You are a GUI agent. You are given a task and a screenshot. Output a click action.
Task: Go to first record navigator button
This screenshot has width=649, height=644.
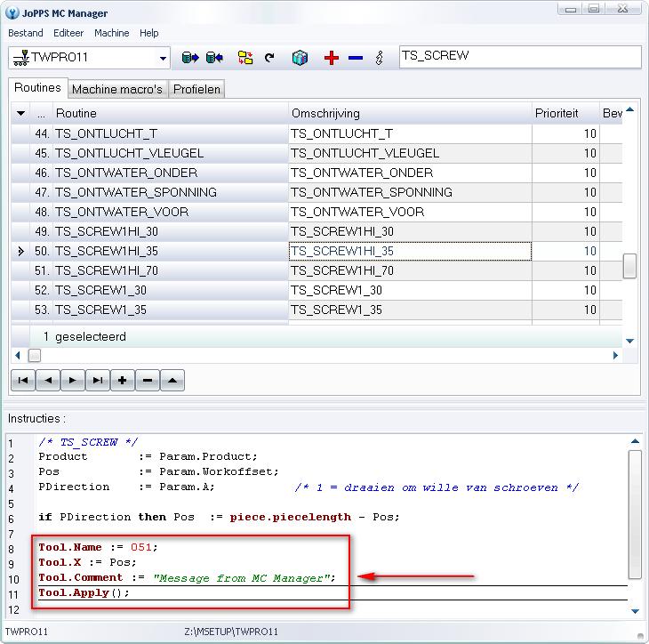click(23, 380)
